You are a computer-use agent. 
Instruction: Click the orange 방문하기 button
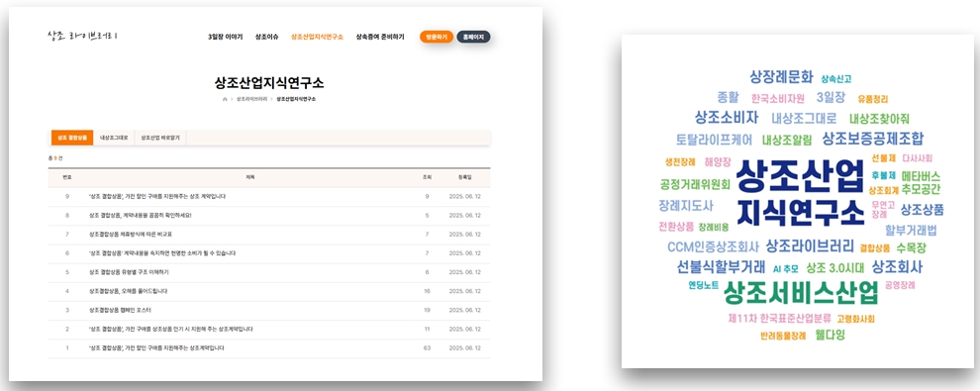[x=437, y=37]
